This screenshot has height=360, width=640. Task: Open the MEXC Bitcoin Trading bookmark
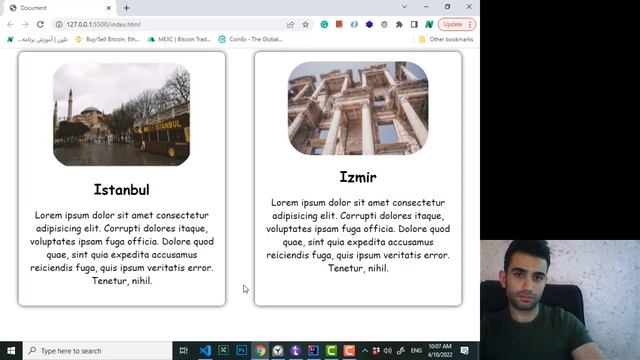179,40
